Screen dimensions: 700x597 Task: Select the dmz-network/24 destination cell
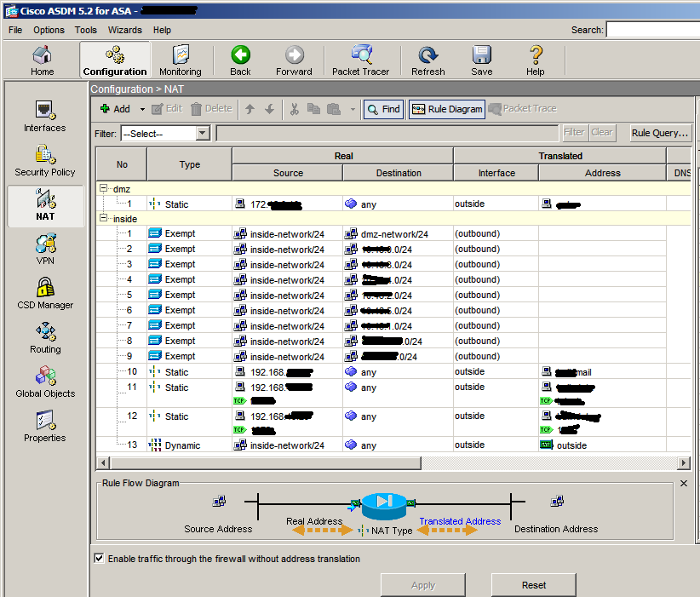pyautogui.click(x=399, y=233)
